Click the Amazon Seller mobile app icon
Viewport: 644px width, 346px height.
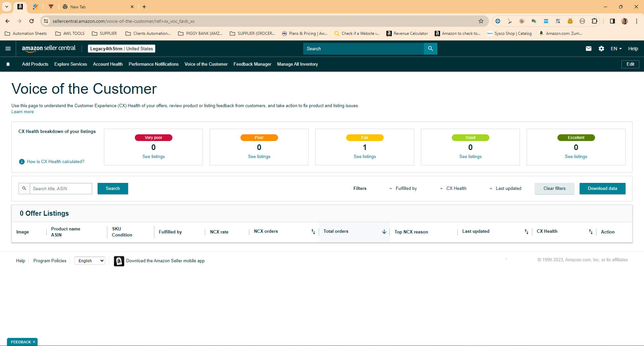click(119, 261)
